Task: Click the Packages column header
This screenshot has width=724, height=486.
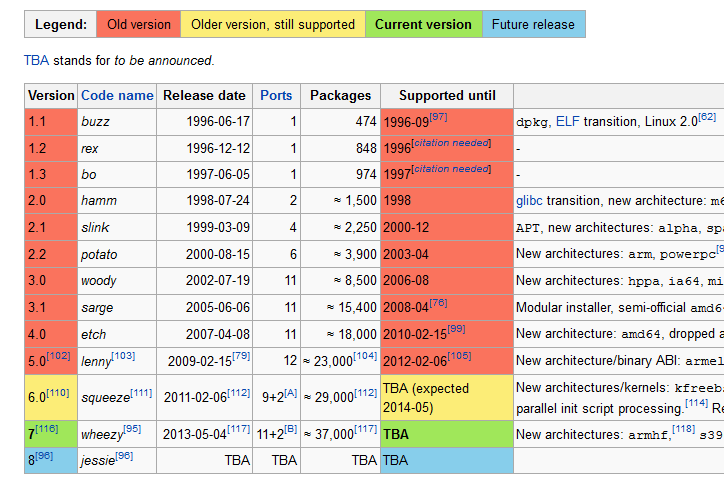Action: [340, 96]
